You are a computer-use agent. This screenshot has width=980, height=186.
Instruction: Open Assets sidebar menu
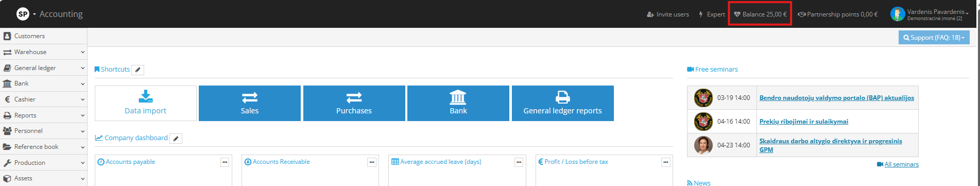(x=43, y=178)
